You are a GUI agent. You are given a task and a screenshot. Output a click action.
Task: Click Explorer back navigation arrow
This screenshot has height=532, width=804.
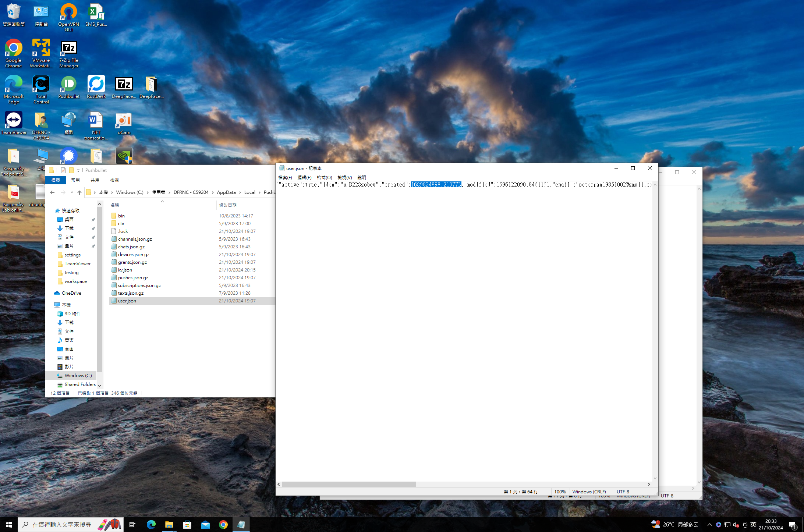[x=52, y=192]
